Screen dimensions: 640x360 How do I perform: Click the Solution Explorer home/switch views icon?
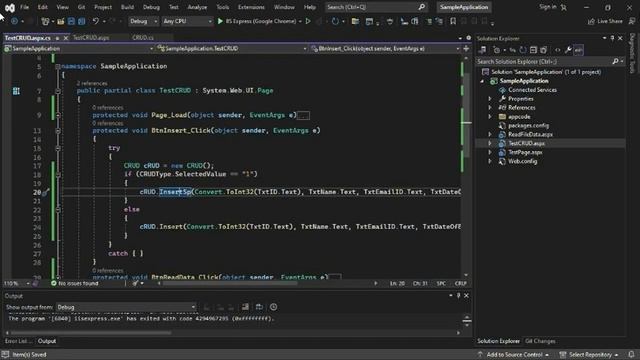pyautogui.click(x=482, y=50)
